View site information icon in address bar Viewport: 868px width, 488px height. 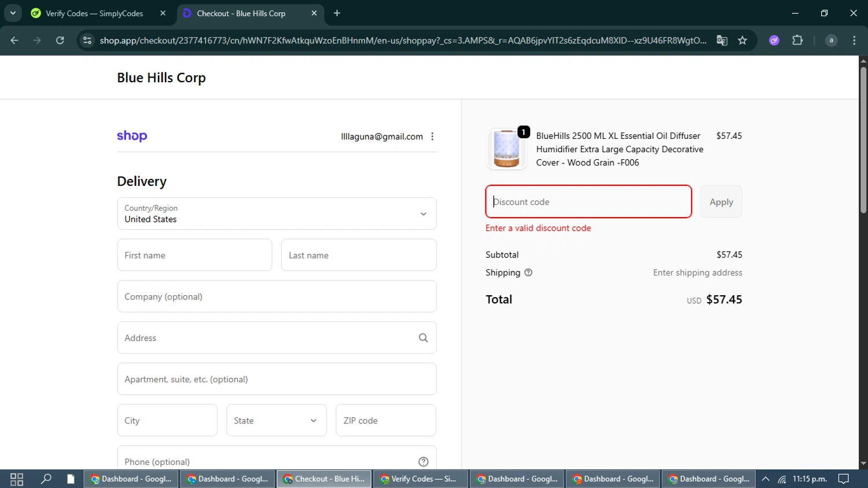[87, 41]
